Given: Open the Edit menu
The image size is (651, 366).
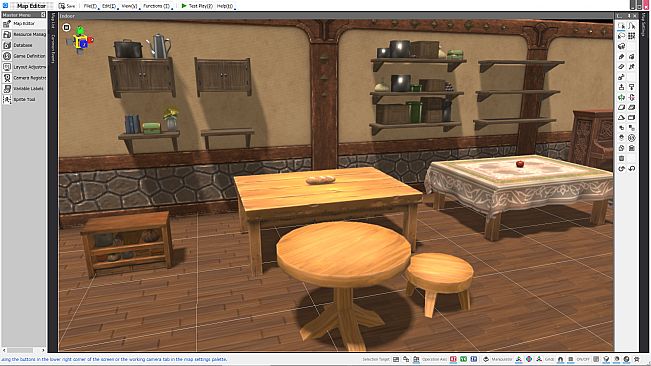Looking at the screenshot, I should 109,6.
